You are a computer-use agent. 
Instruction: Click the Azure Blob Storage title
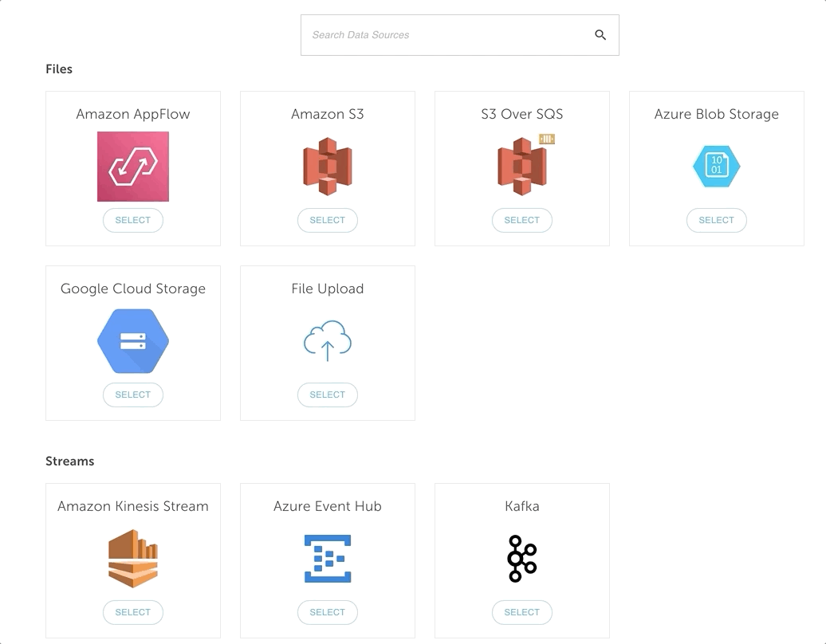716,114
